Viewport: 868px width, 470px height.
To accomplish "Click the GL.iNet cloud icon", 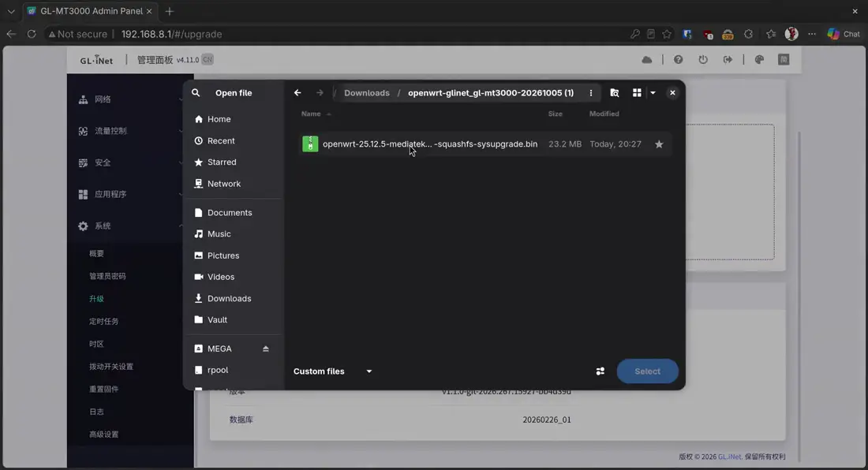I will pyautogui.click(x=647, y=60).
